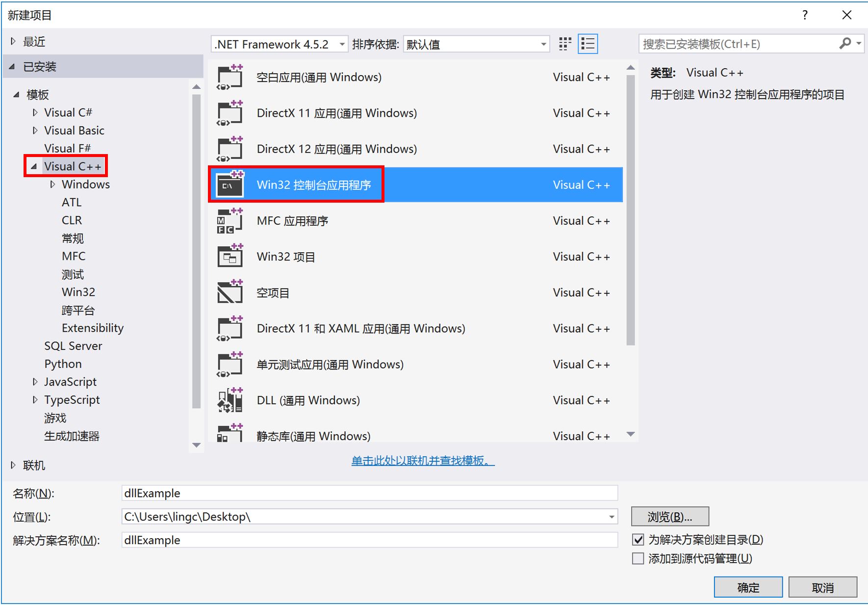Click the 解决方案名称 input field
The image size is (868, 605).
pyautogui.click(x=369, y=540)
